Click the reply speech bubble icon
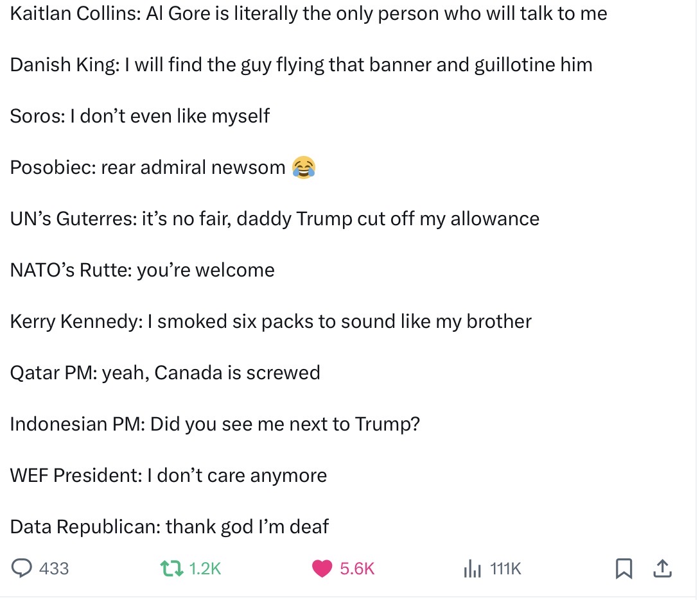 click(23, 569)
